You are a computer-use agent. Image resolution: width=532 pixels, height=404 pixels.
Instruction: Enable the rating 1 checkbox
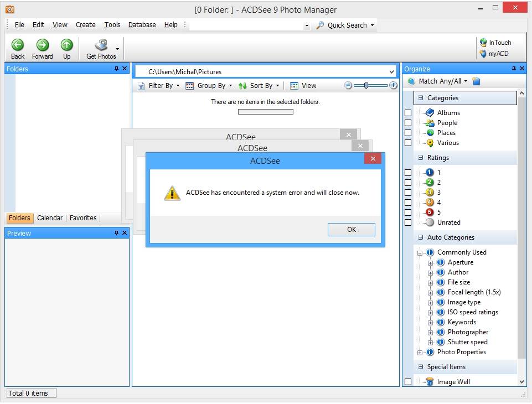click(408, 173)
